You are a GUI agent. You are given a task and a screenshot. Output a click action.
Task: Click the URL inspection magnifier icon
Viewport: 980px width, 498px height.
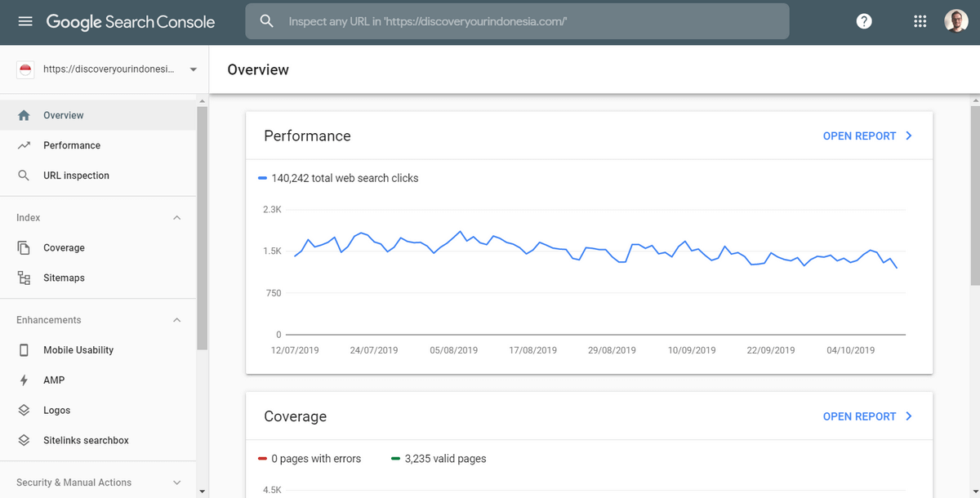24,176
